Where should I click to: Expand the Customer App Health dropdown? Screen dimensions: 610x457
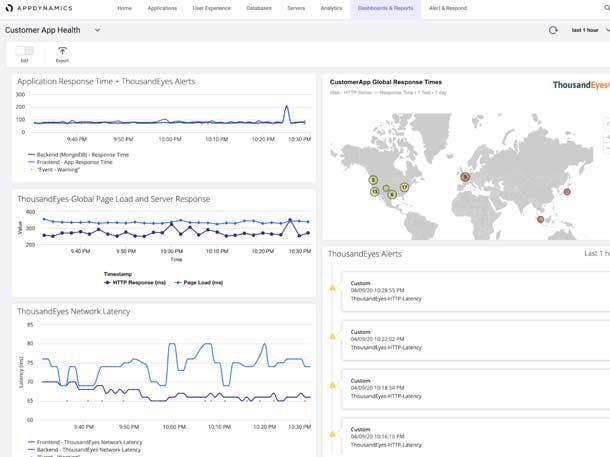coord(97,30)
